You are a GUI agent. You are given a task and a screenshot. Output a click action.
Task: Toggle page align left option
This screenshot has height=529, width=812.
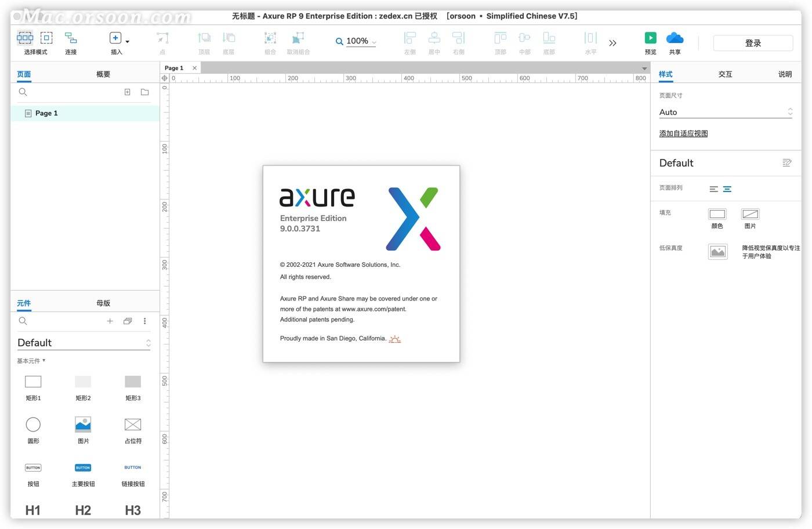tap(714, 189)
